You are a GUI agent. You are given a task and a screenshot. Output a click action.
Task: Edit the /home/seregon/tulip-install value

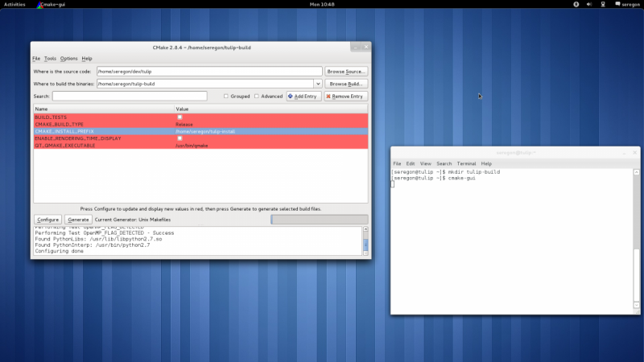[x=271, y=131]
